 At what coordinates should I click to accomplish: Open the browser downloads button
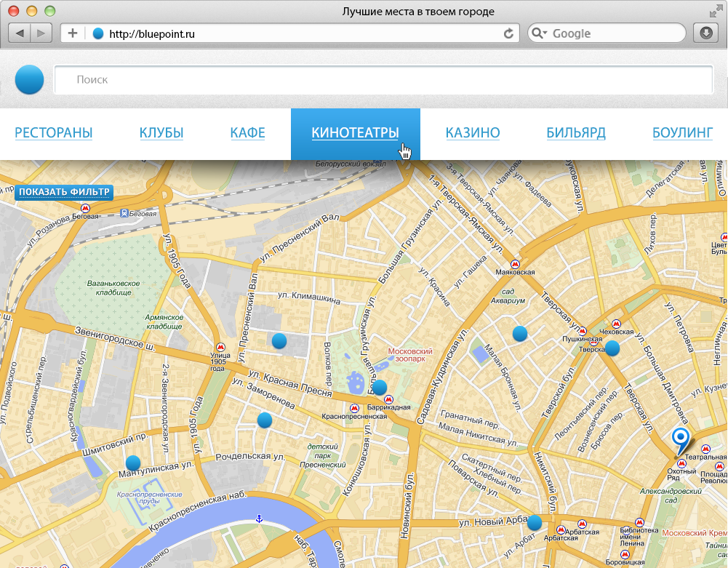point(705,33)
